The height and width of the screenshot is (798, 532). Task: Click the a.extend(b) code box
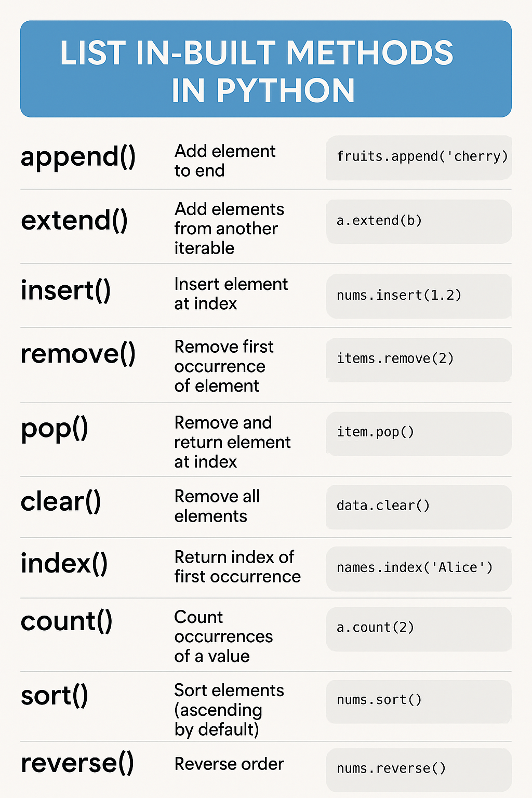(419, 221)
